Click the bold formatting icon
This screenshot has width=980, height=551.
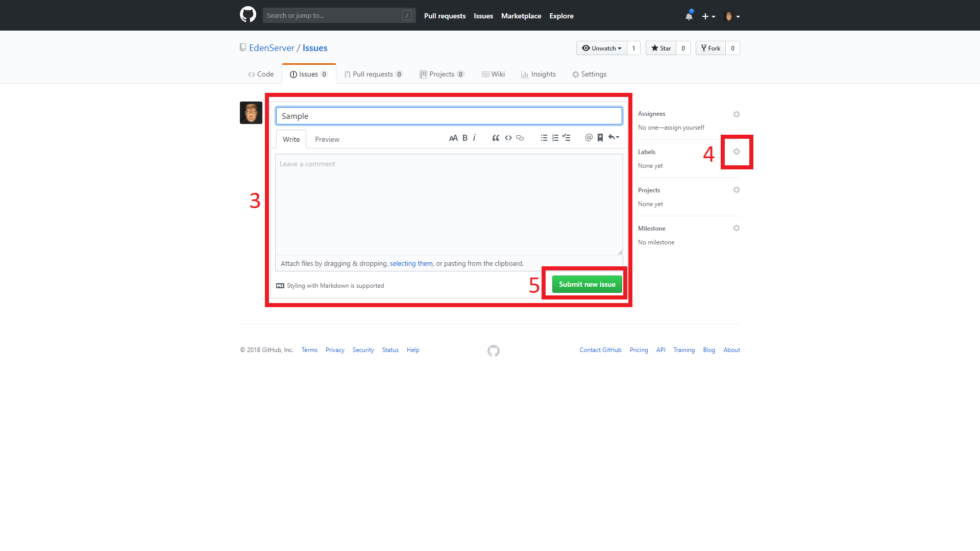point(464,138)
